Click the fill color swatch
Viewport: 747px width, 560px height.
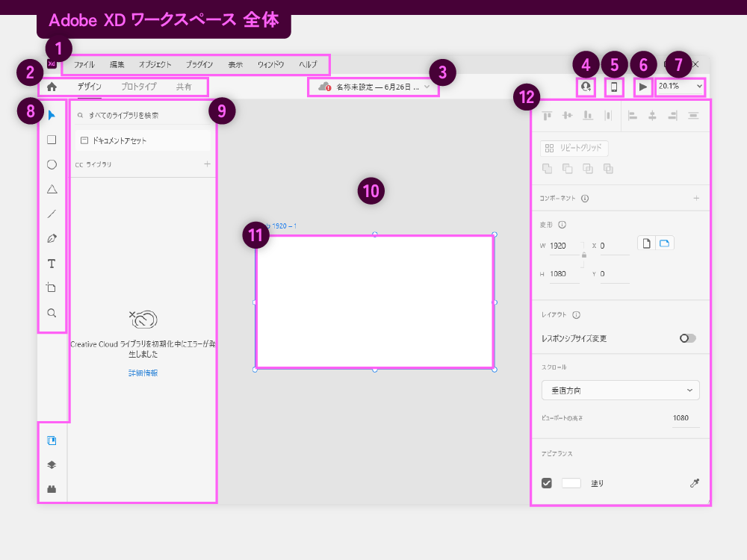[571, 483]
